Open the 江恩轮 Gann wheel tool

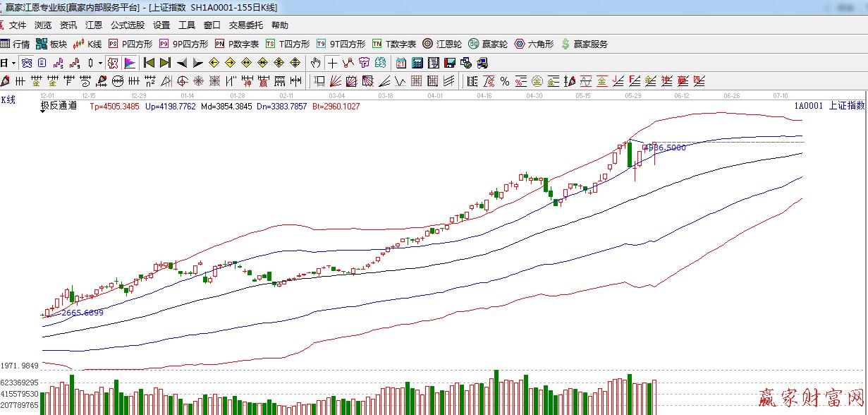coord(442,44)
